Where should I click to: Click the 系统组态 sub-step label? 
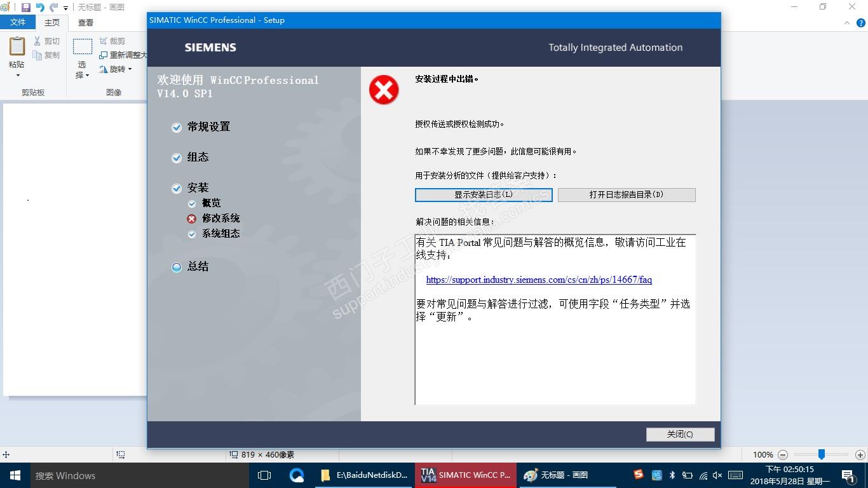click(221, 234)
